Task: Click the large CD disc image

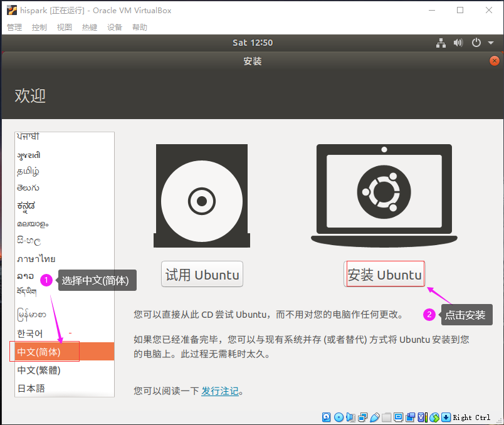Action: click(202, 201)
